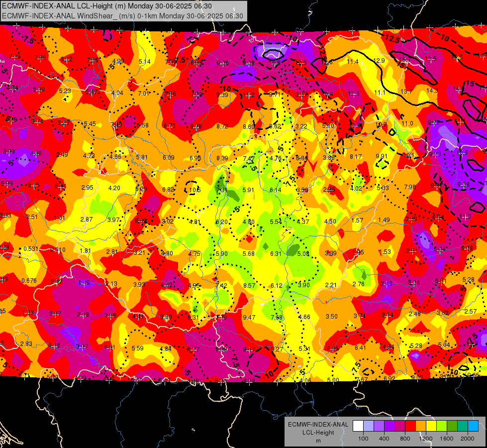Click the grid value '3.97'
Viewport: 487px width, 448px height.
coord(113,220)
